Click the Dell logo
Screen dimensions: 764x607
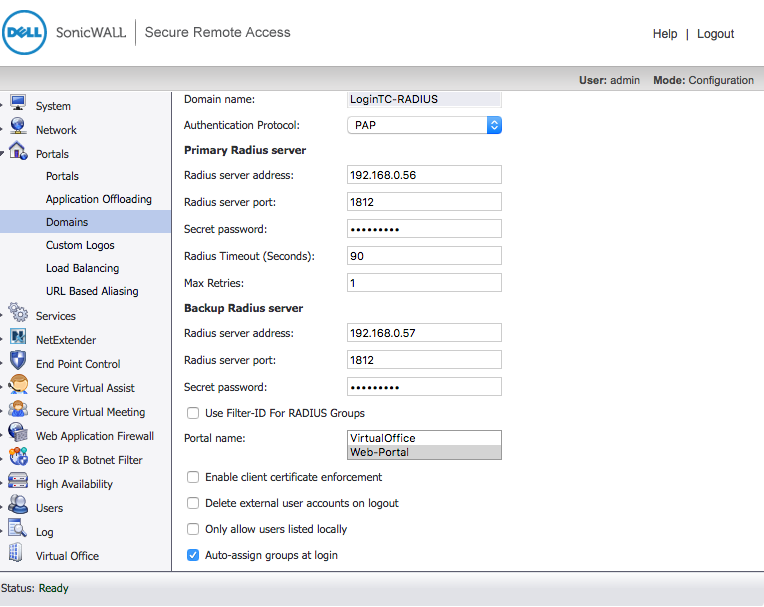(24, 33)
